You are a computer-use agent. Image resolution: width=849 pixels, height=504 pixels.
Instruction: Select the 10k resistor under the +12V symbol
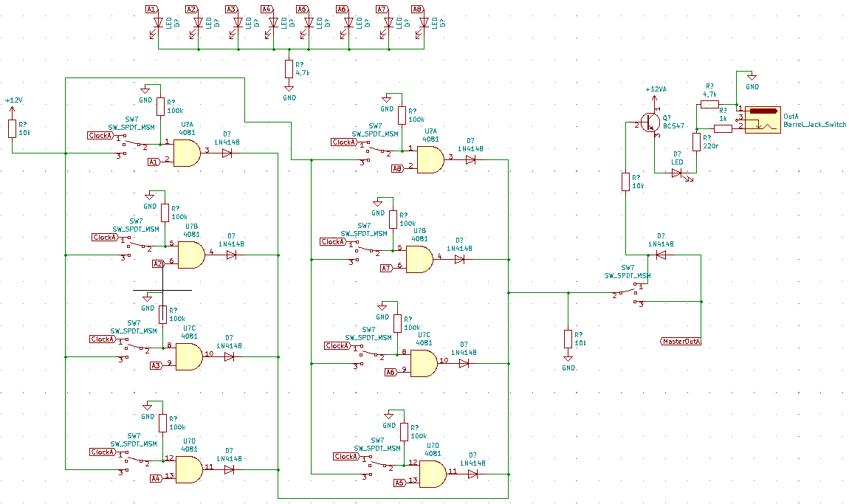point(13,129)
